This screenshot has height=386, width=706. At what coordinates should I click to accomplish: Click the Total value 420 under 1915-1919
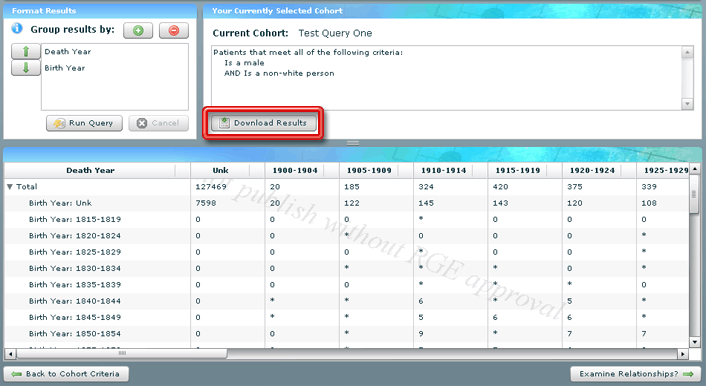500,186
